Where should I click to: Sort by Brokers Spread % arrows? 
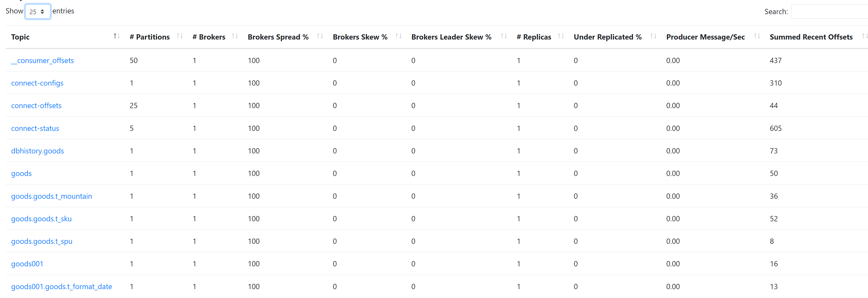coord(320,36)
